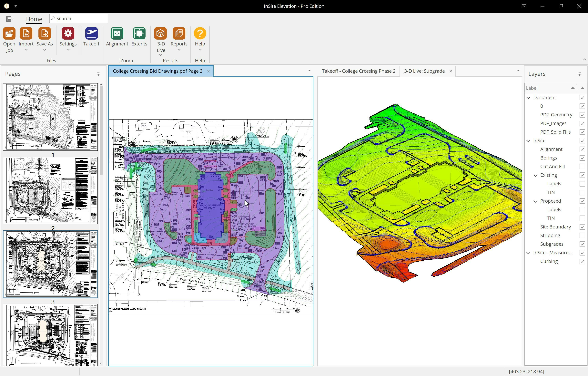Screen dimensions: 588x376
Task: Disable the PDF_Images layer visibility
Action: click(582, 123)
